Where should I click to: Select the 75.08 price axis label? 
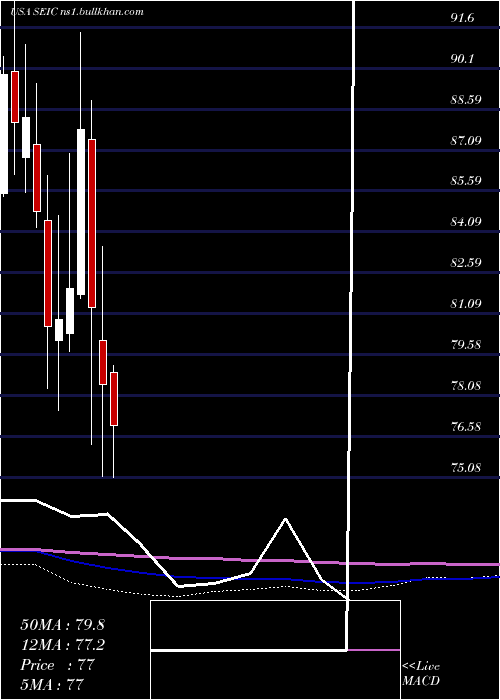click(x=466, y=468)
